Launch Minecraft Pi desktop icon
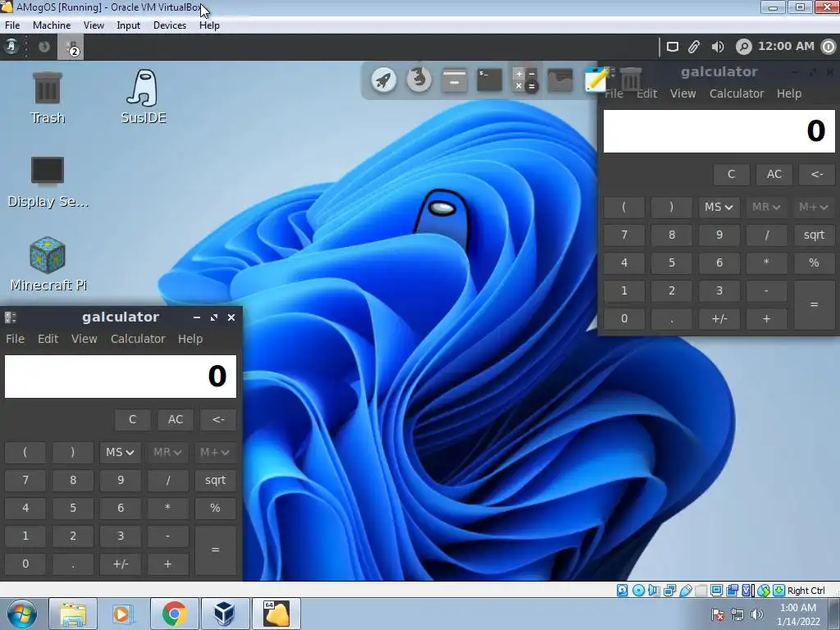 point(48,265)
